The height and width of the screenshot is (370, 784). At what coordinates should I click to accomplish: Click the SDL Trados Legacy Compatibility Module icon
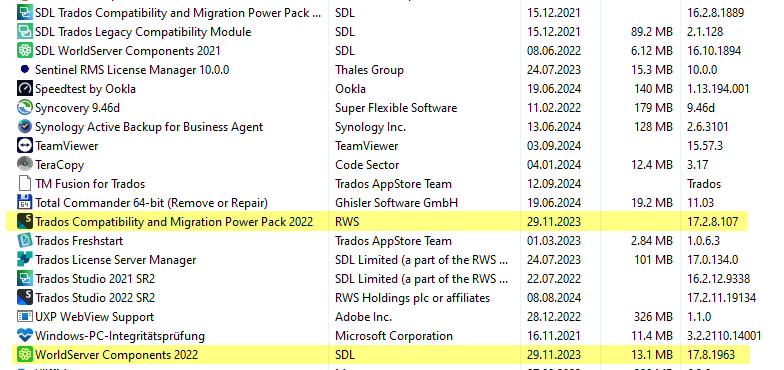coord(24,32)
